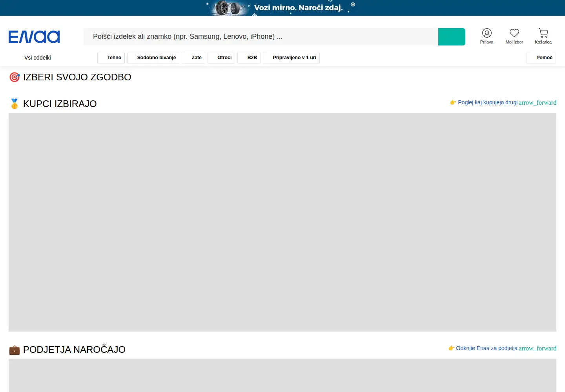
Task: Open Moj izbor heart wishlist icon
Action: coord(514,36)
